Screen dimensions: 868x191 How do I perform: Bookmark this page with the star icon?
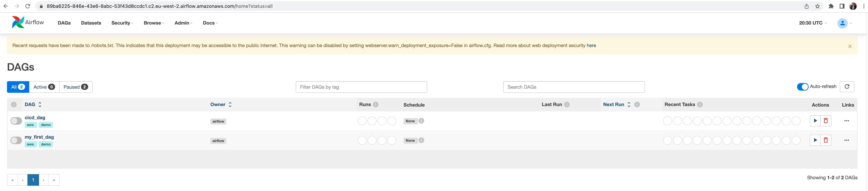tap(817, 6)
